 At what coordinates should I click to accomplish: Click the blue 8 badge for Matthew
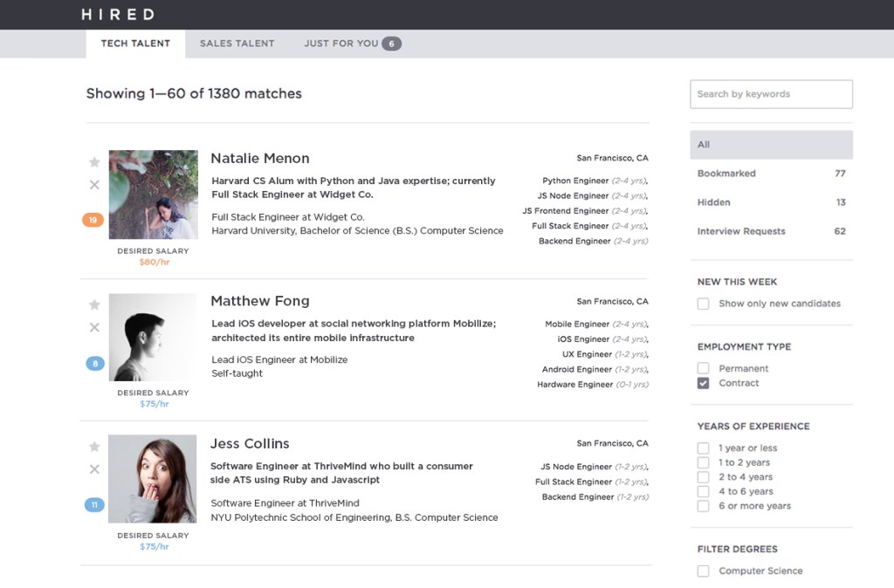point(94,363)
